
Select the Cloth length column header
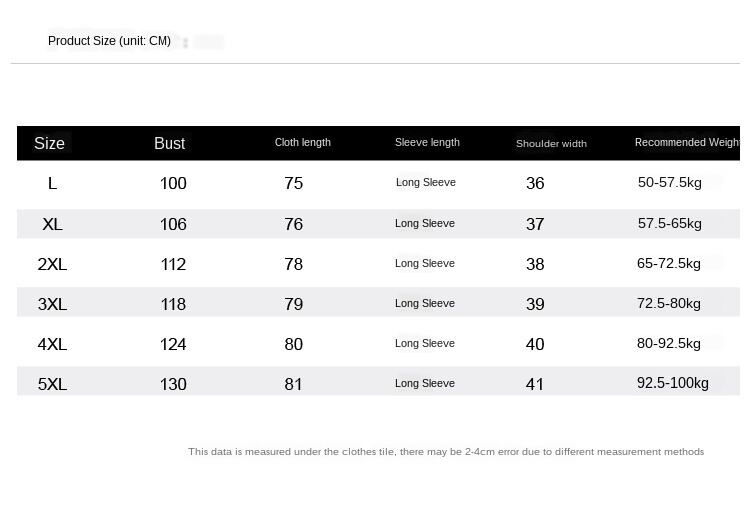point(302,142)
